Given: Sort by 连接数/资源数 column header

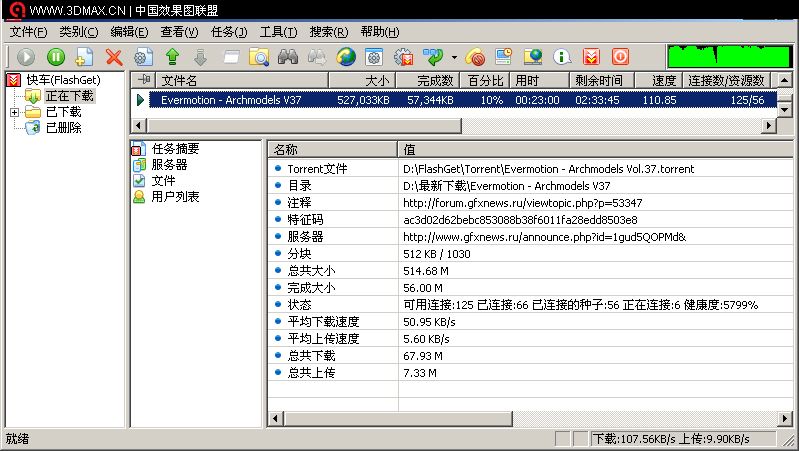Looking at the screenshot, I should 726,81.
